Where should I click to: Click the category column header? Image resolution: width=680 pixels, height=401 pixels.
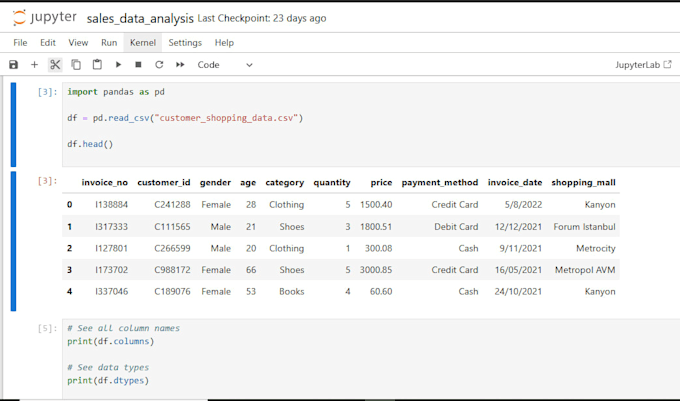coord(285,183)
